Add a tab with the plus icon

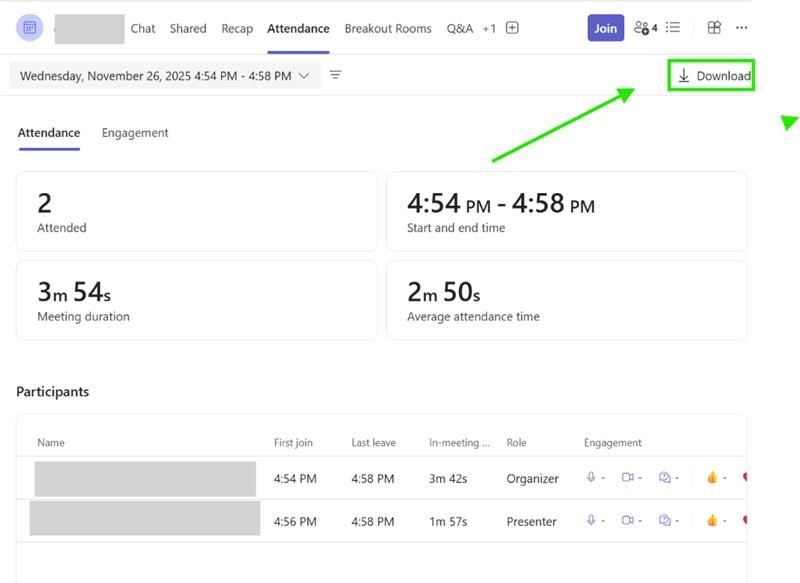coord(512,28)
